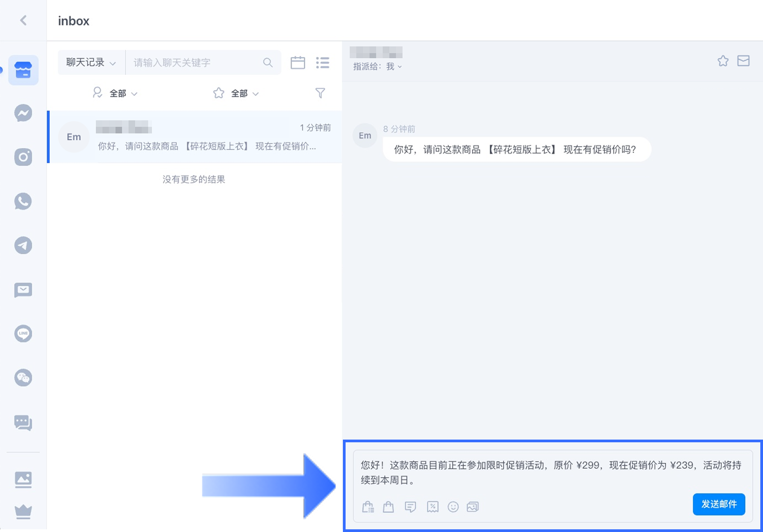Click the 发送邮件 send button
Screen dimensions: 763x532
(719, 504)
